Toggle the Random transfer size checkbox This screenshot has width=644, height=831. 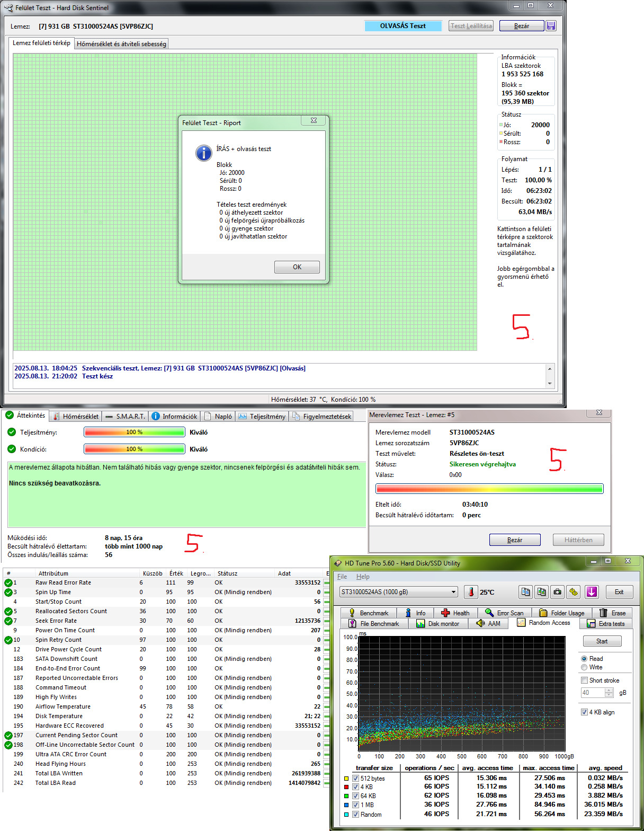click(x=356, y=815)
